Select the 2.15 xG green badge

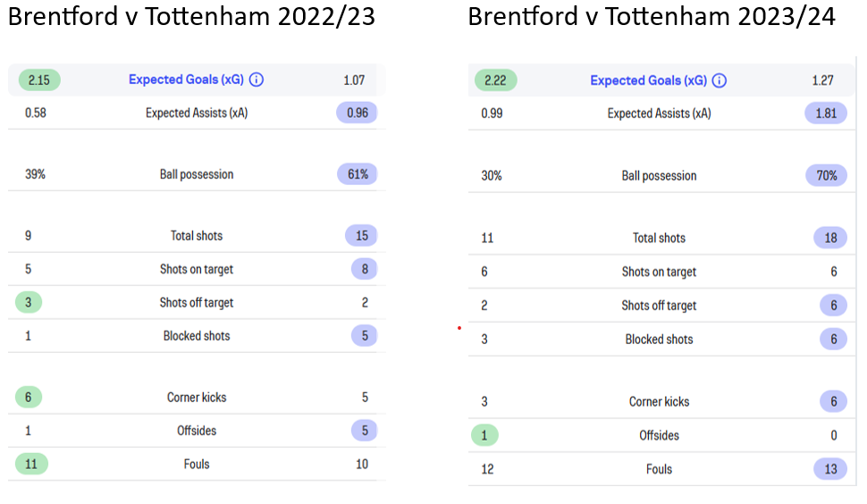pyautogui.click(x=39, y=80)
